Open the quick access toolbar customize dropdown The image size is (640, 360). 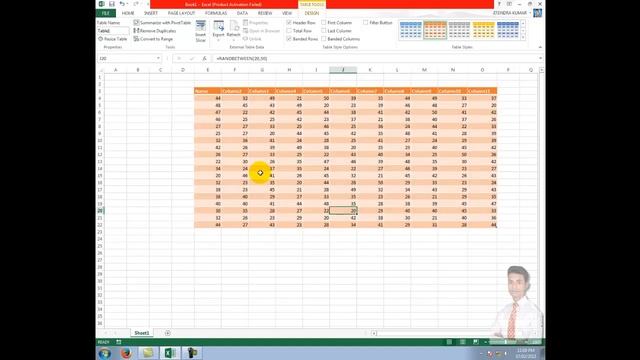pos(147,4)
